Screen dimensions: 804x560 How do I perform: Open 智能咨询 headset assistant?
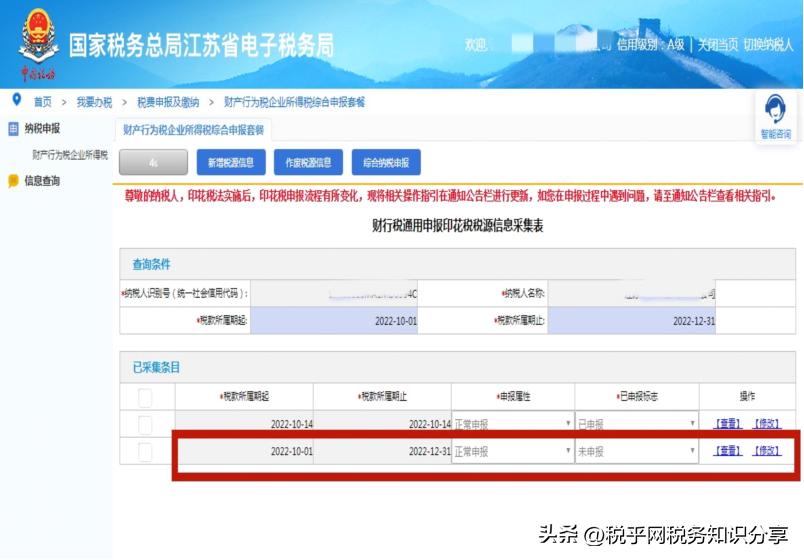tap(775, 117)
